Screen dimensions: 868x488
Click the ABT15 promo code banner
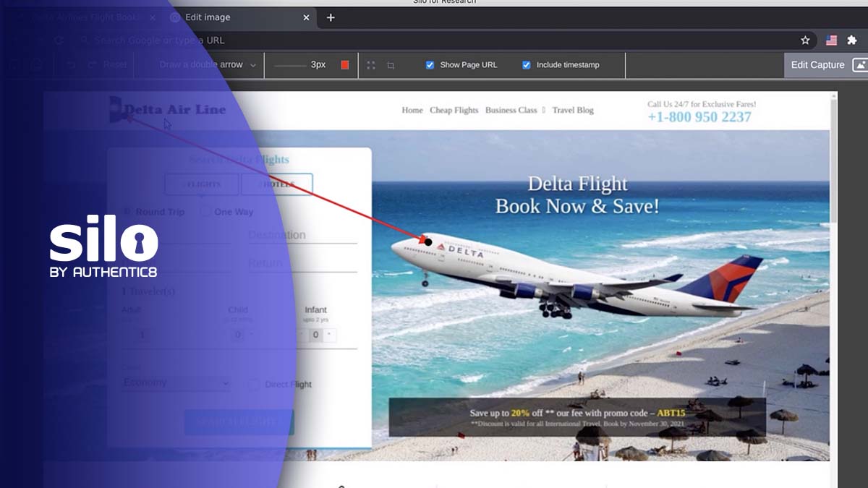pyautogui.click(x=577, y=417)
